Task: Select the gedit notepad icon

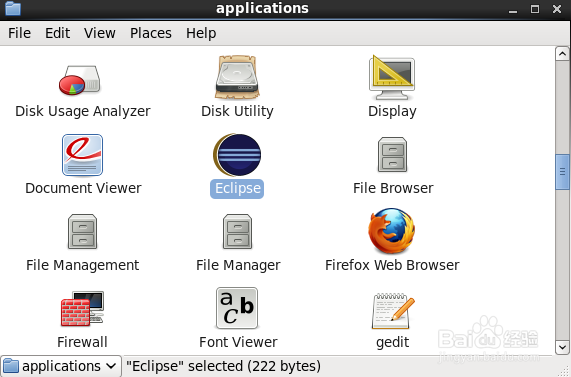Action: click(393, 310)
